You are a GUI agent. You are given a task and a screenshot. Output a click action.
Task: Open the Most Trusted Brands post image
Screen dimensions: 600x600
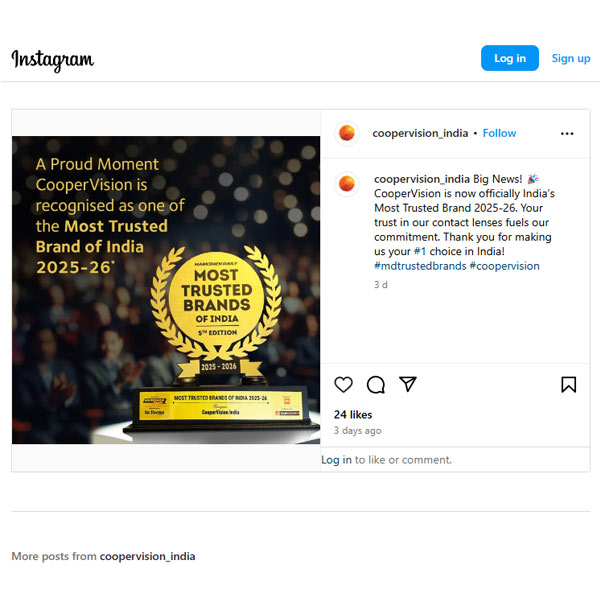166,290
